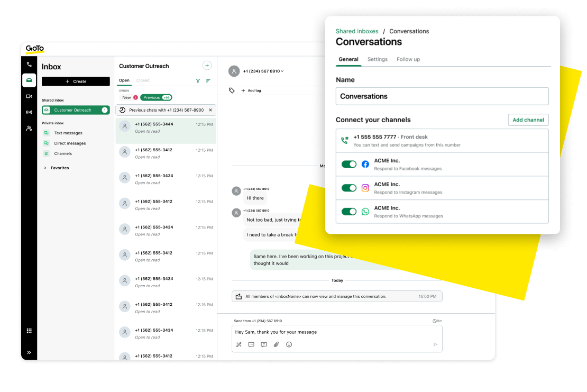Viewport: 587px width, 392px height.
Task: Disable the ACME Inc. Facebook channel
Action: pyautogui.click(x=348, y=165)
